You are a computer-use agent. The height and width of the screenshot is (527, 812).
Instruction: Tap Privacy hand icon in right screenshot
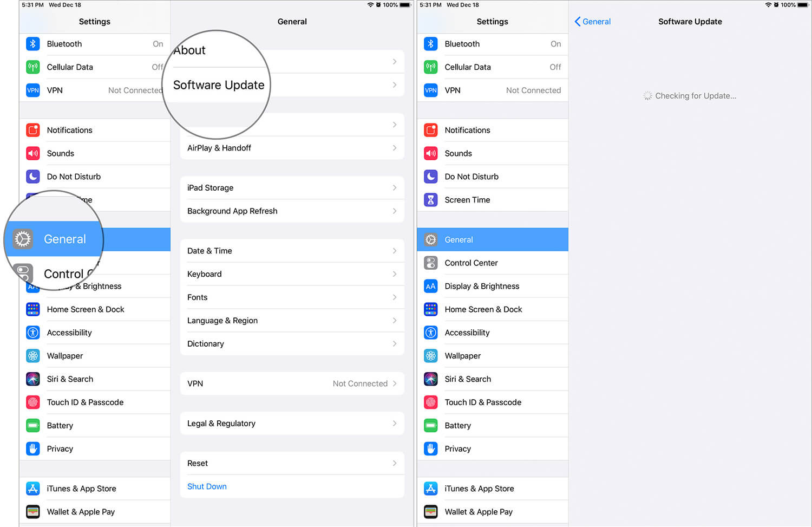431,449
